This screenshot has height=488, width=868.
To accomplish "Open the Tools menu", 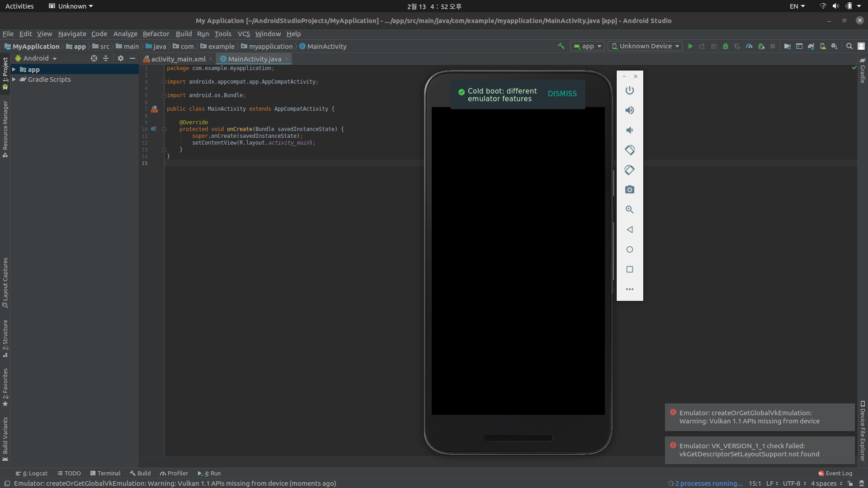I will tap(222, 34).
